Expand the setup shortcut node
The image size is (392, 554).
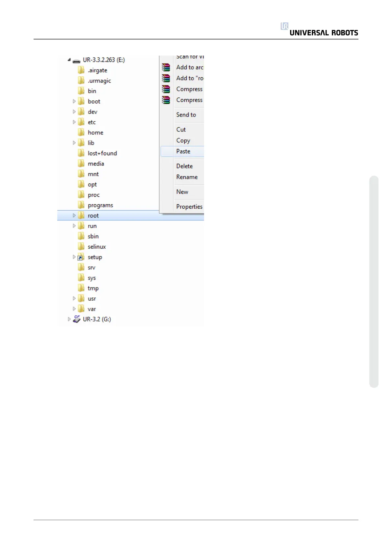(x=74, y=257)
